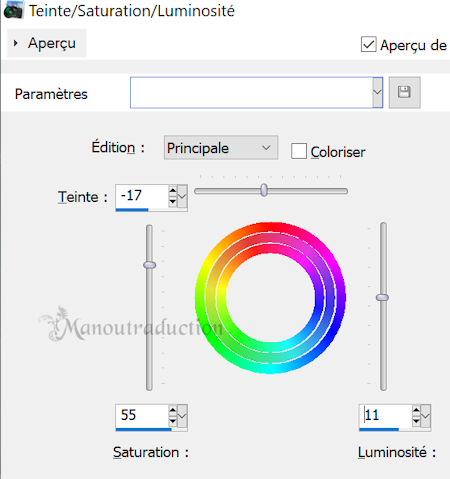Open the Édition Principale dropdown
The image size is (450, 479).
(221, 148)
